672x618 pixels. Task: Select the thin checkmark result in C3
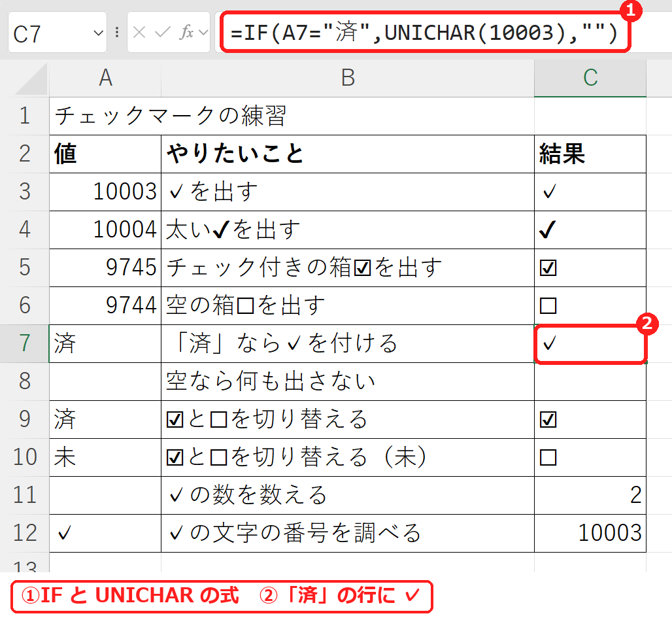point(590,192)
